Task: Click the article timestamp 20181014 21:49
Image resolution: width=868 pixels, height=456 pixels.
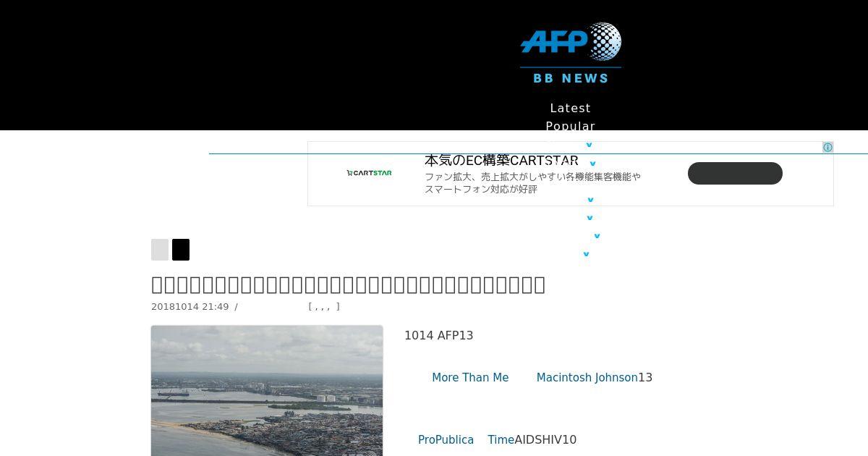Action: [x=190, y=307]
